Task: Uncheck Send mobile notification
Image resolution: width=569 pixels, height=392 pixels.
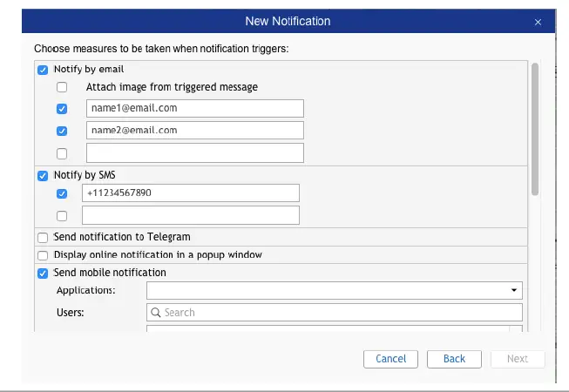Action: (x=43, y=274)
